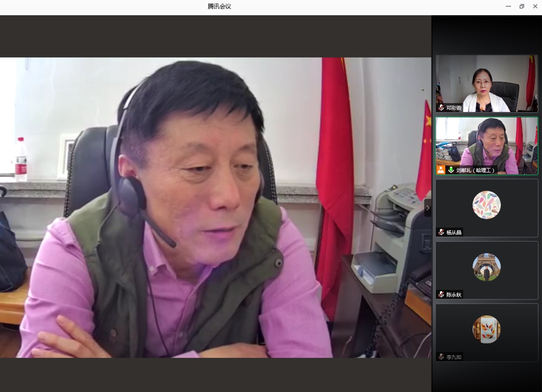Click the muted microphone icon beside 邓彩衡
This screenshot has height=392, width=542.
(441, 108)
